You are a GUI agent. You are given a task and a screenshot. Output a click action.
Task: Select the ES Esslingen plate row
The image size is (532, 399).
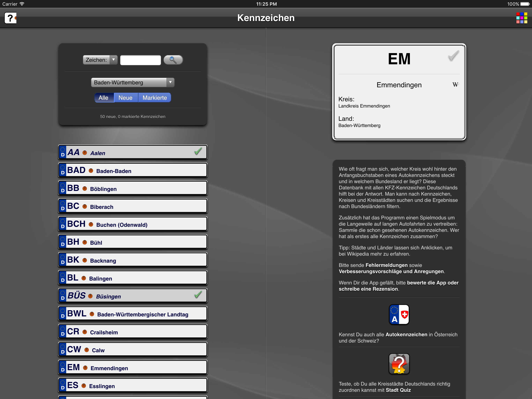[x=133, y=385]
